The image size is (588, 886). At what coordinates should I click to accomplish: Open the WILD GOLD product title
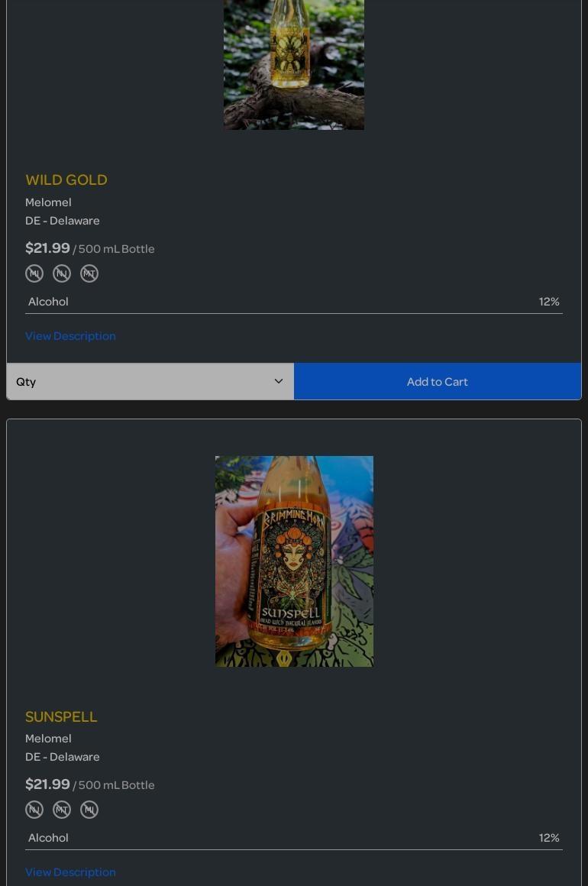[66, 179]
